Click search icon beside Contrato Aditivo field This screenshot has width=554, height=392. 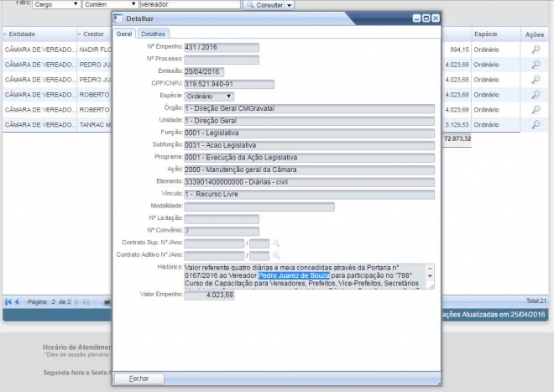coord(275,255)
